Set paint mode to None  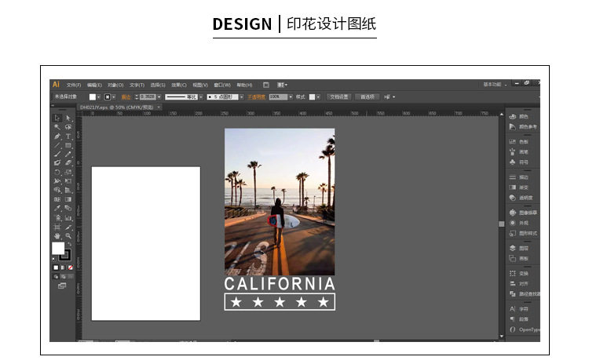pyautogui.click(x=70, y=268)
